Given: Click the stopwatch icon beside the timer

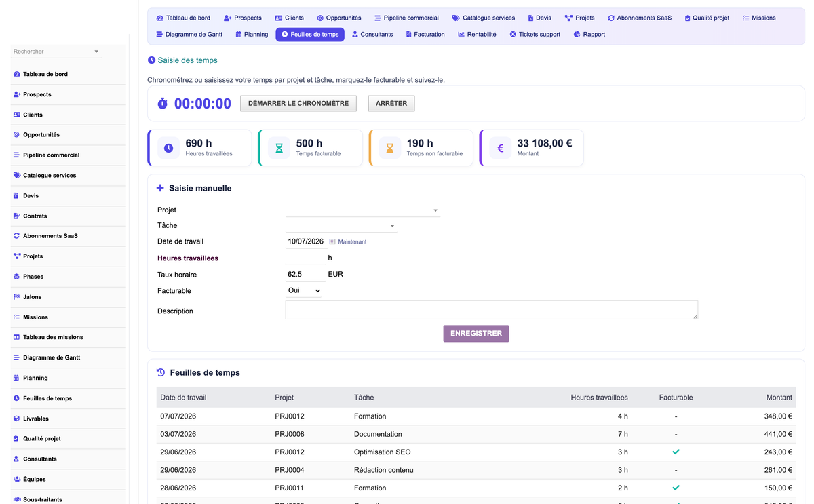Looking at the screenshot, I should 163,104.
